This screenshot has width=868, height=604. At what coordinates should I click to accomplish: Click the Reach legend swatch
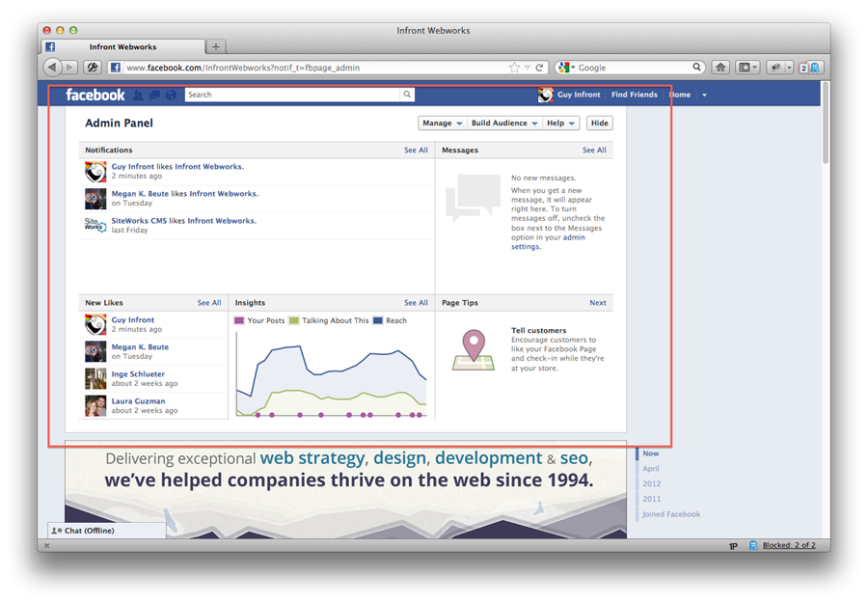[378, 320]
